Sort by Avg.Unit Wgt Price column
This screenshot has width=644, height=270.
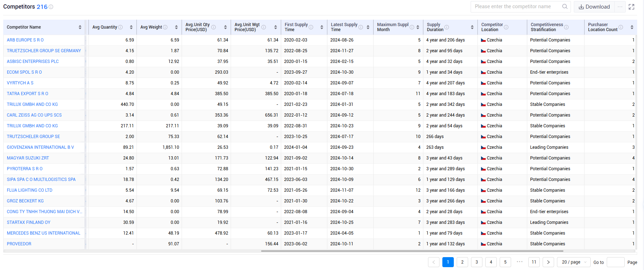click(x=275, y=27)
